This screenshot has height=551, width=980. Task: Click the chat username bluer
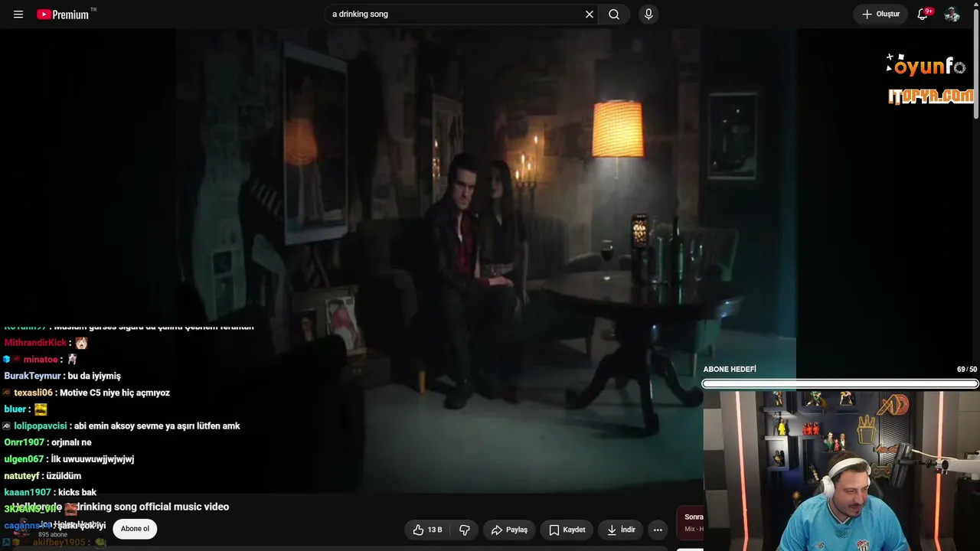coord(15,409)
